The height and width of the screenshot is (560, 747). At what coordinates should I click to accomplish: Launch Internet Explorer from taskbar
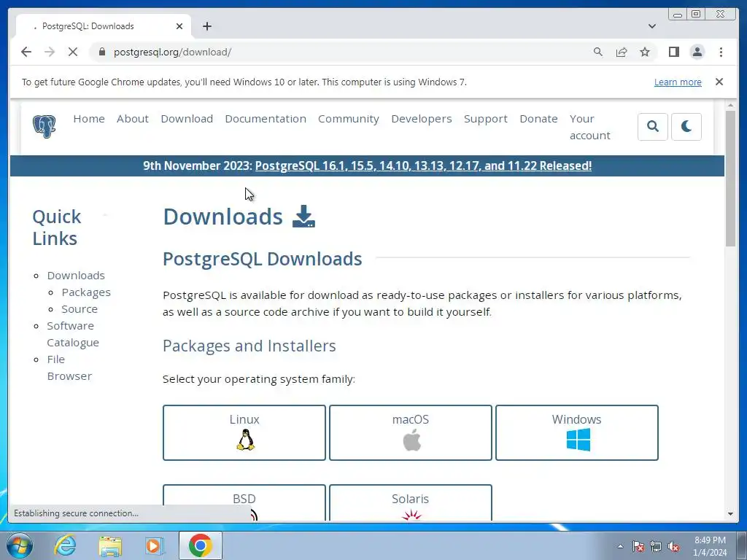click(x=64, y=545)
